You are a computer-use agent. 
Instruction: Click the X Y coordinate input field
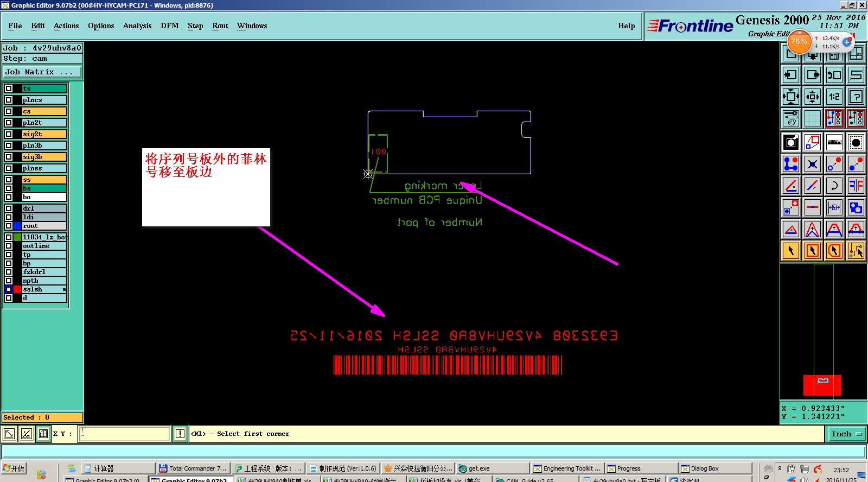click(x=125, y=434)
